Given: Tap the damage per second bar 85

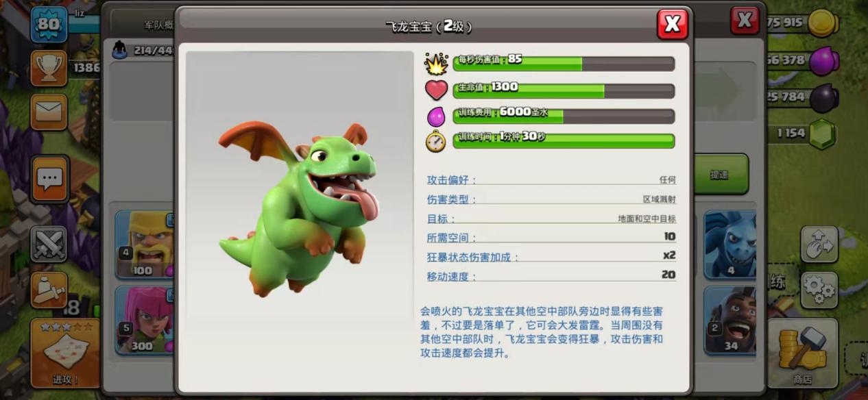Looking at the screenshot, I should pyautogui.click(x=564, y=64).
